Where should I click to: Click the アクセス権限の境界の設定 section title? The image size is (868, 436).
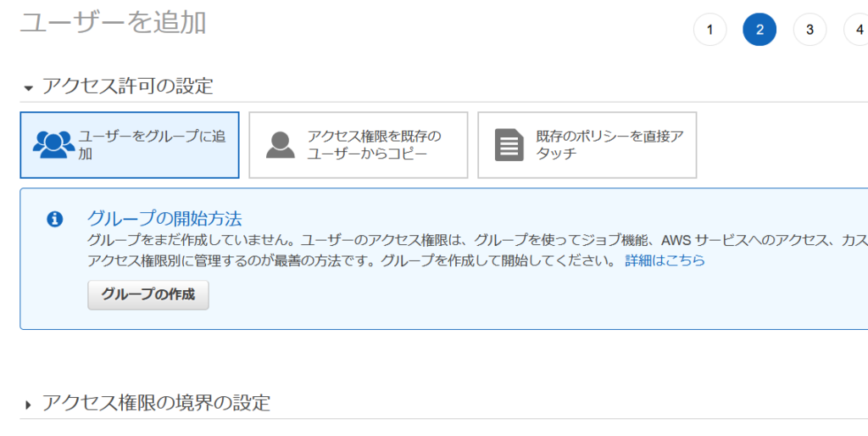[x=156, y=403]
